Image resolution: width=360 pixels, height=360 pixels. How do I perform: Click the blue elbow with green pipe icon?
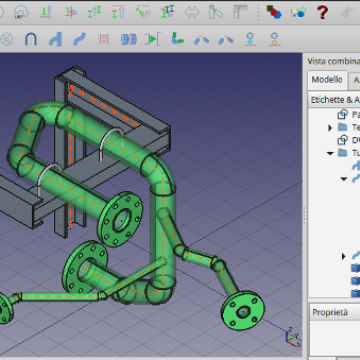coord(177,39)
